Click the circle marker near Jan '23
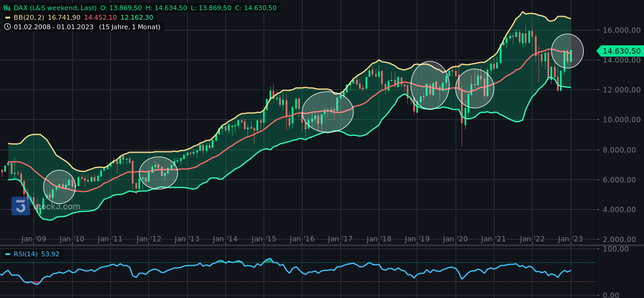The image size is (644, 298). 567,51
